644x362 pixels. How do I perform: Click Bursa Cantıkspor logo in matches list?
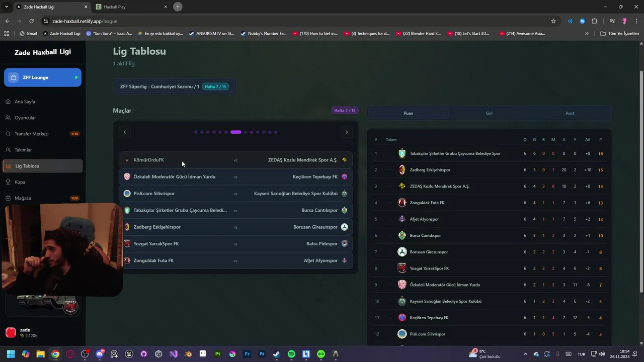pyautogui.click(x=345, y=210)
